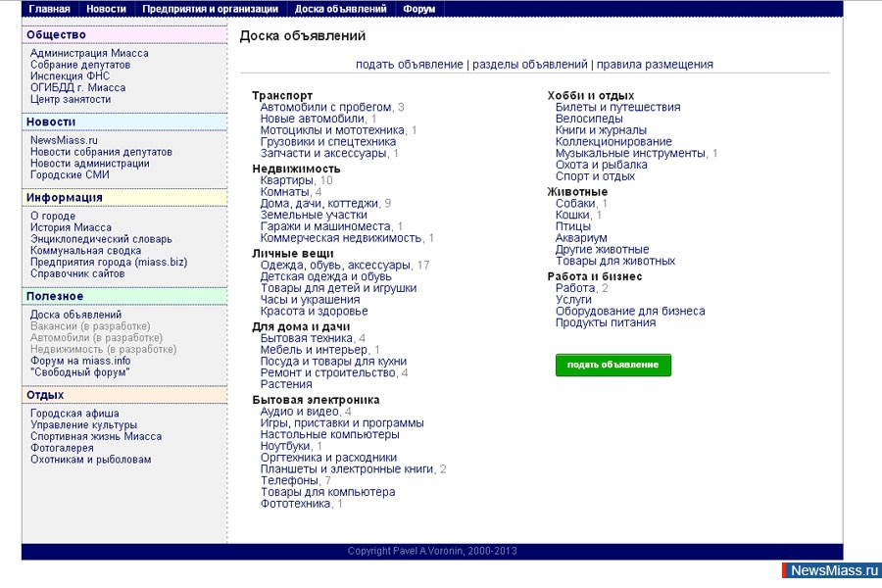Open Форум на miass.info link
The image size is (882, 588).
pyautogui.click(x=81, y=359)
